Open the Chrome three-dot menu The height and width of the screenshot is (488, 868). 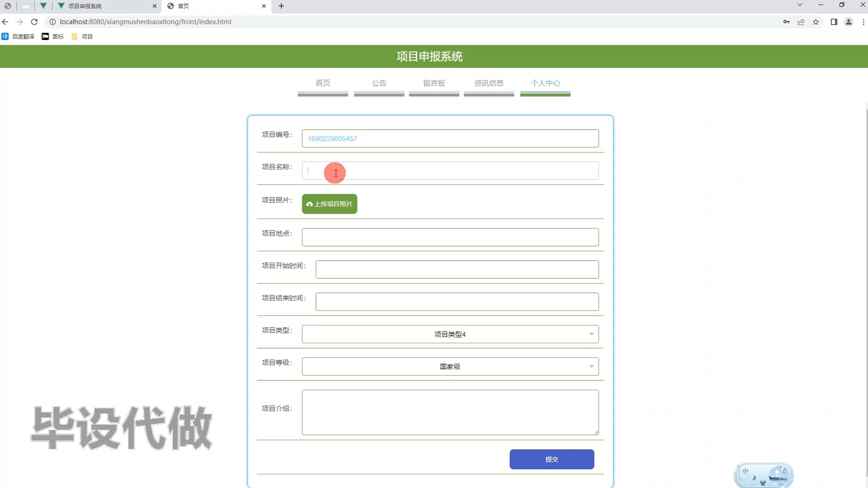[x=863, y=22]
